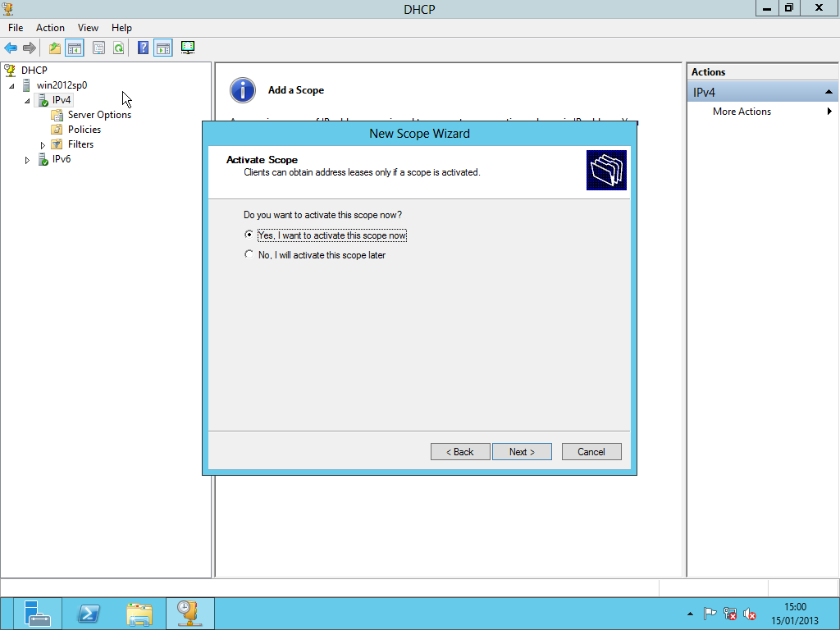Select 'No, I will activate this scope later'
The width and height of the screenshot is (840, 630).
249,255
